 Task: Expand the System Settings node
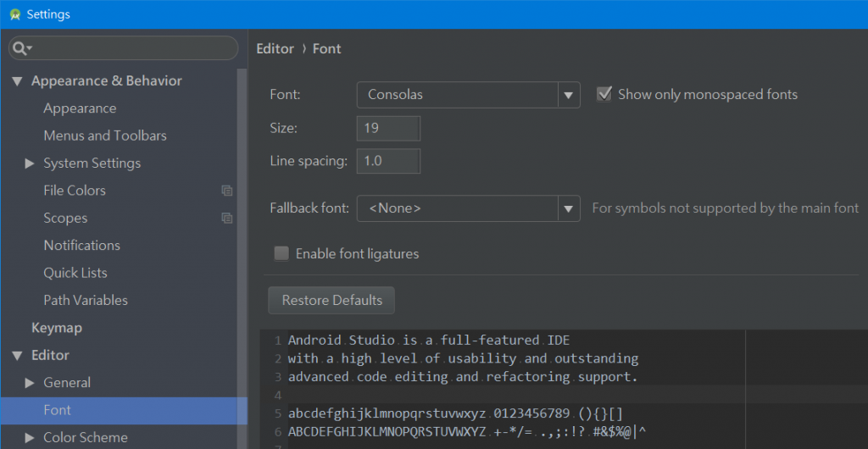30,164
